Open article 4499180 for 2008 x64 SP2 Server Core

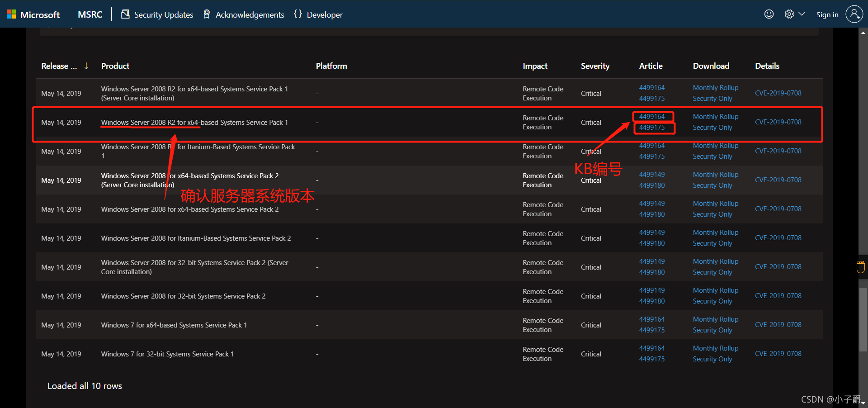click(x=652, y=185)
